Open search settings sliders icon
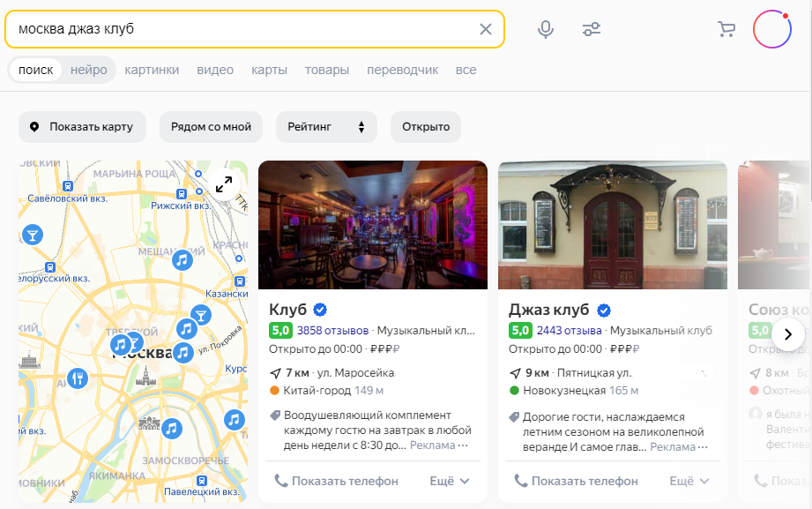This screenshot has width=812, height=509. coord(592,29)
